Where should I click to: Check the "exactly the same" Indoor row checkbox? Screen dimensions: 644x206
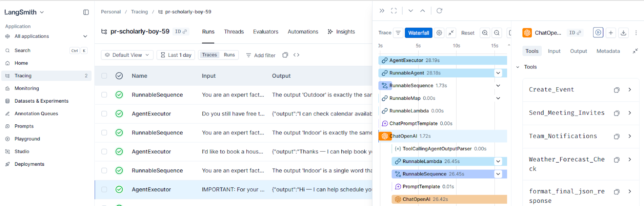coord(104,132)
